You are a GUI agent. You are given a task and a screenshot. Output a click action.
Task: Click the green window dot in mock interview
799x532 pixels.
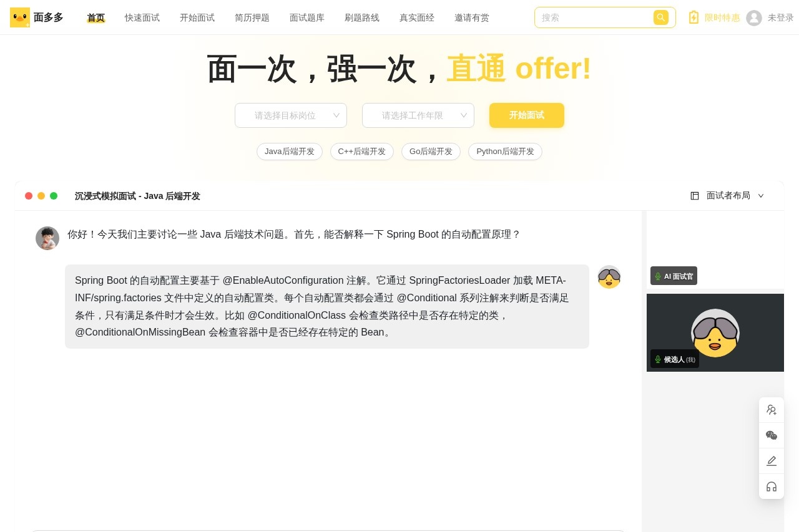pyautogui.click(x=54, y=195)
